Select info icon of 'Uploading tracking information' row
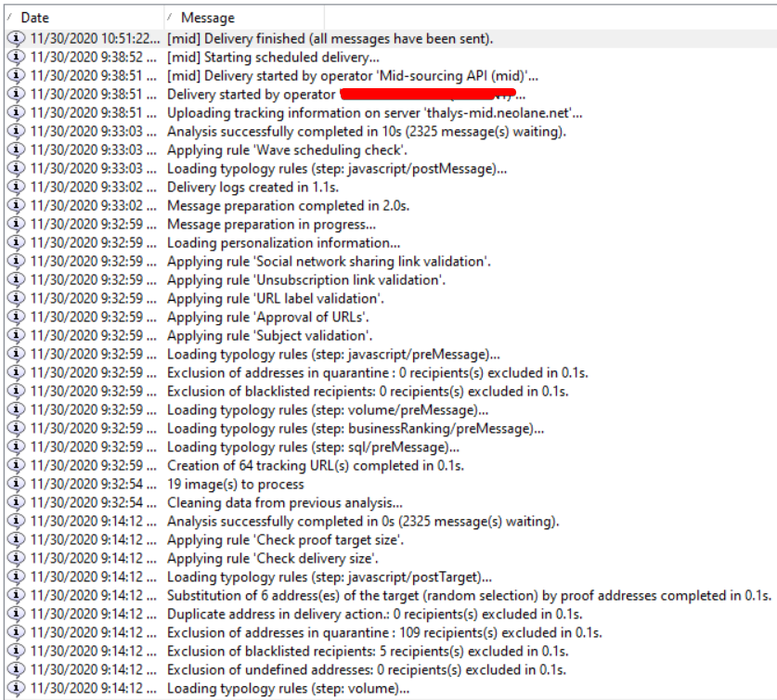 (15, 112)
